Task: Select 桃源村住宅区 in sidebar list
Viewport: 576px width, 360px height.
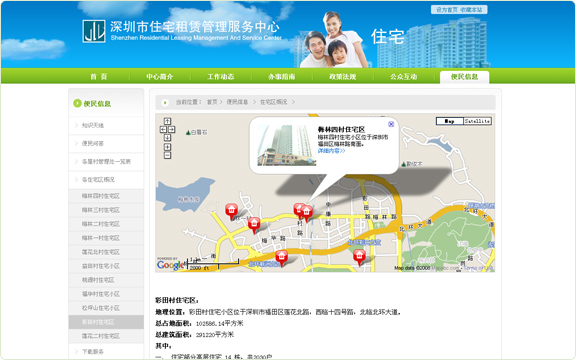Action: point(106,280)
